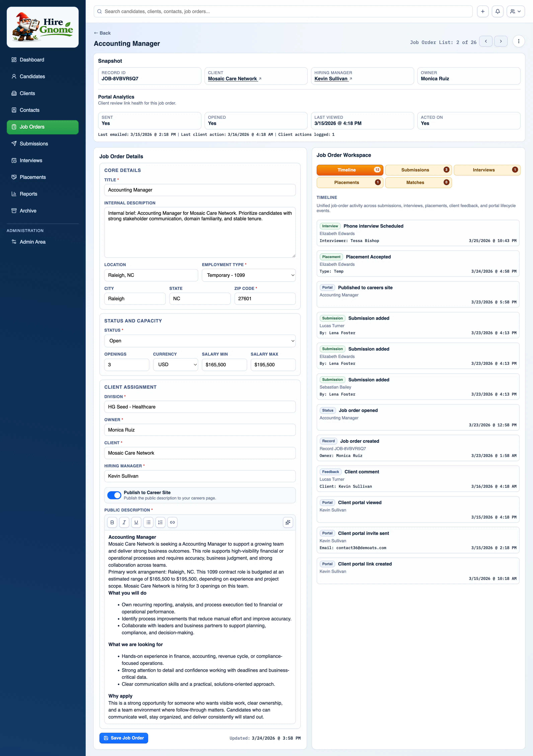
Task: Insert link in editor
Action: click(172, 522)
